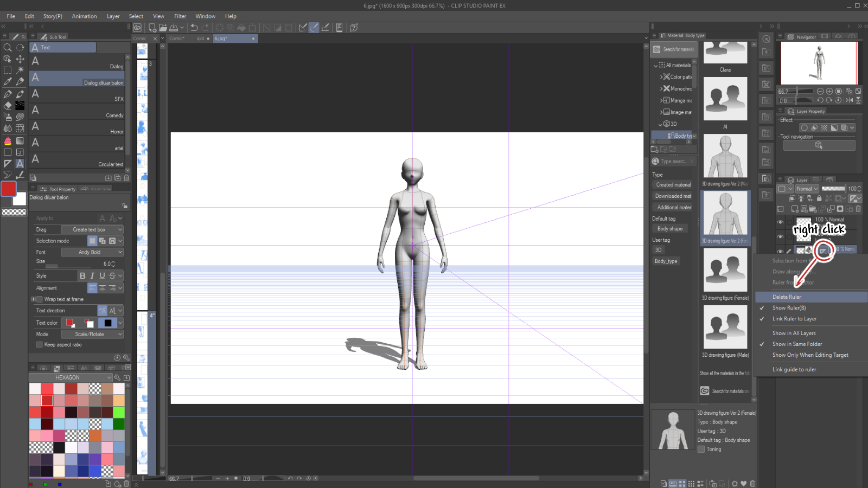Select the 3D drawing figure-Ver.2 Female thumbnail
Image resolution: width=868 pixels, height=488 pixels.
(x=725, y=218)
